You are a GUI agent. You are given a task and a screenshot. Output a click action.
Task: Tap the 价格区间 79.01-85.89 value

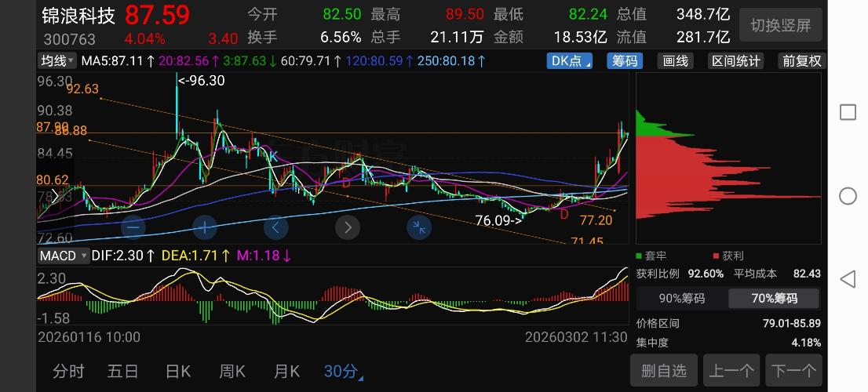click(792, 324)
